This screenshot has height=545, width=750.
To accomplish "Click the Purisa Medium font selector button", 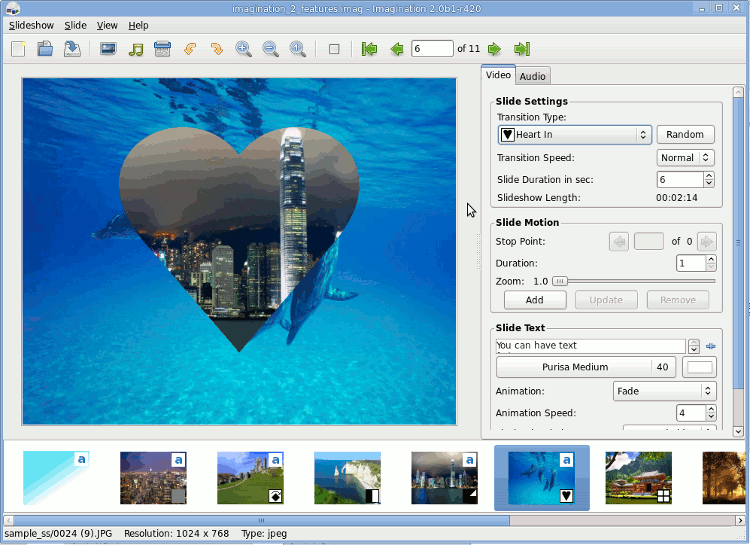I will coord(575,367).
